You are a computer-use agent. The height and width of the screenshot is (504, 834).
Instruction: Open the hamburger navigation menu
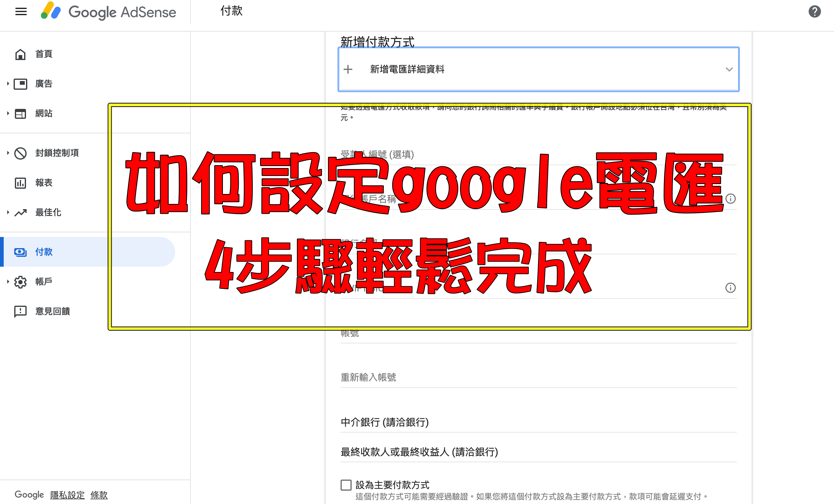[x=21, y=11]
